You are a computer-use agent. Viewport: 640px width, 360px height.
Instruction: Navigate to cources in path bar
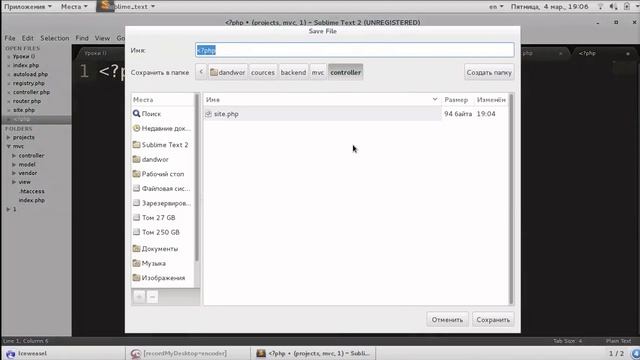tap(263, 72)
